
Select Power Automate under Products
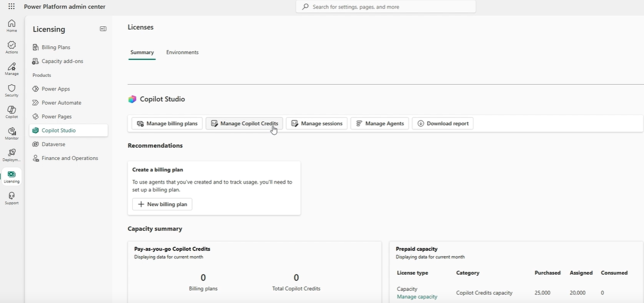coord(61,103)
